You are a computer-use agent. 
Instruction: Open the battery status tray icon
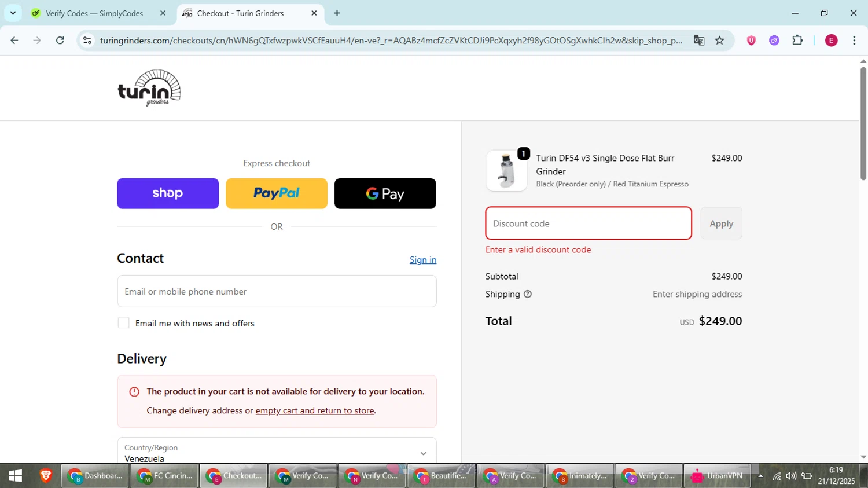(x=807, y=476)
